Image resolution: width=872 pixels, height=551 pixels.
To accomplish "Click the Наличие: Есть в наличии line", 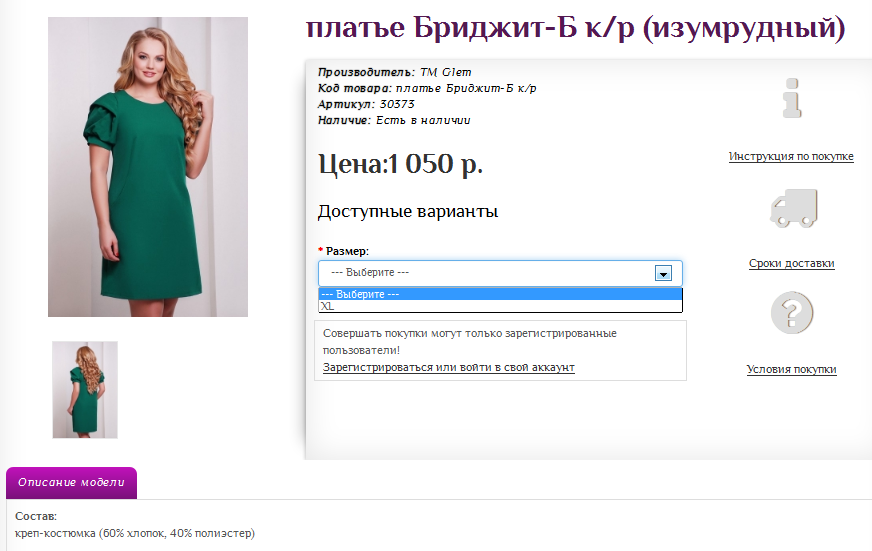I will click(x=394, y=120).
